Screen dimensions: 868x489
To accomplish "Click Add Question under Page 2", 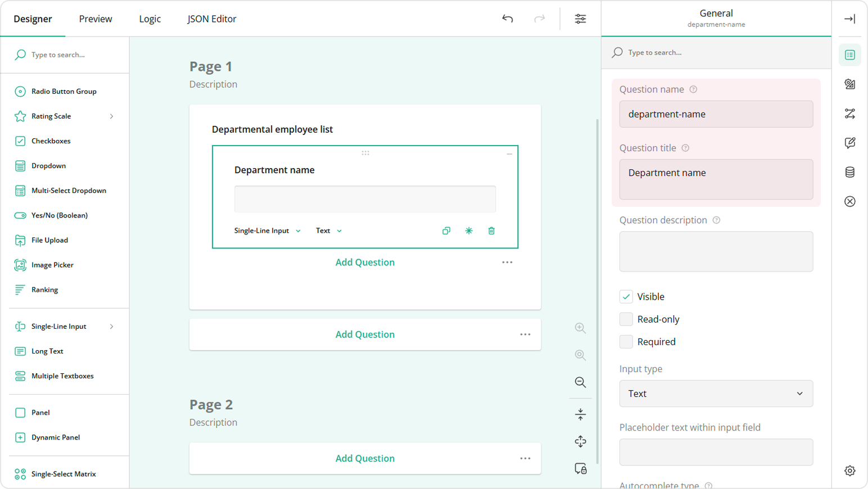I will pos(365,458).
